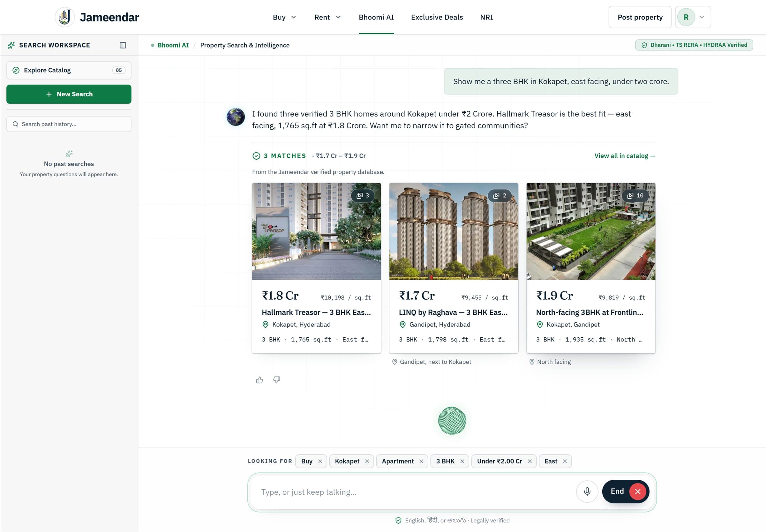Click View all in catalog link
The width and height of the screenshot is (766, 532).
(625, 156)
